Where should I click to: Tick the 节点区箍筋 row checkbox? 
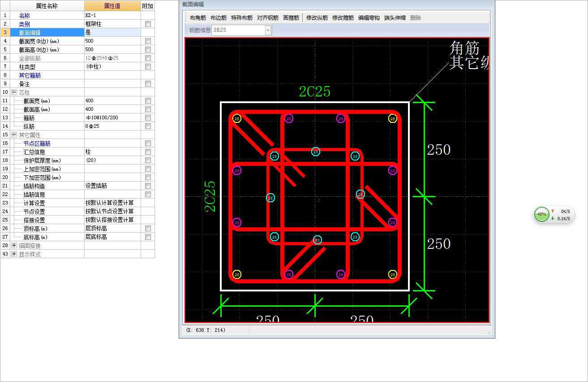(x=148, y=143)
